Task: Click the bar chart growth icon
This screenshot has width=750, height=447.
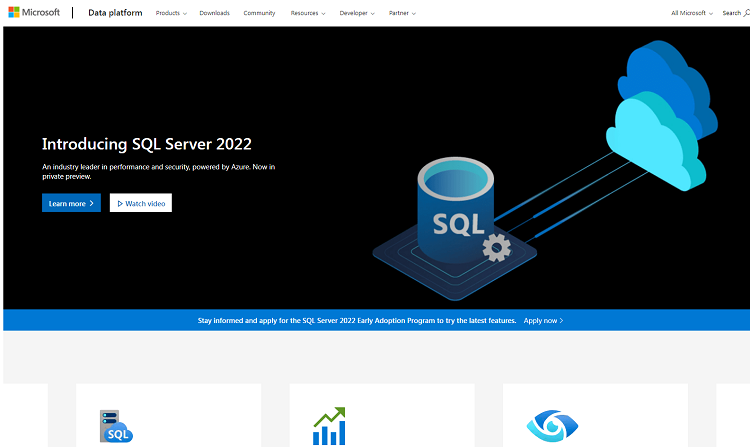Action: click(329, 426)
